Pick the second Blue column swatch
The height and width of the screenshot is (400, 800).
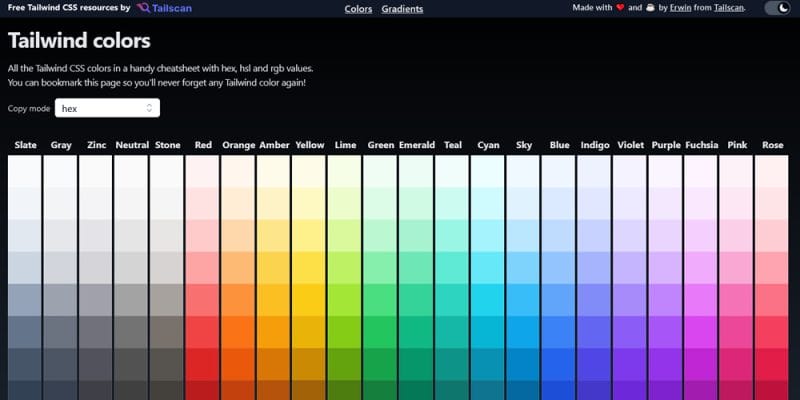point(559,203)
